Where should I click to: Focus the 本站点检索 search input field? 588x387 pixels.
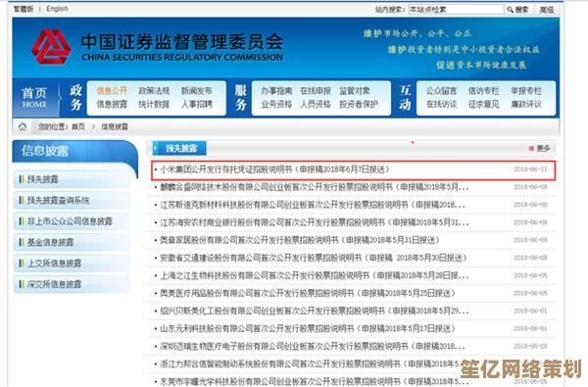tap(456, 10)
